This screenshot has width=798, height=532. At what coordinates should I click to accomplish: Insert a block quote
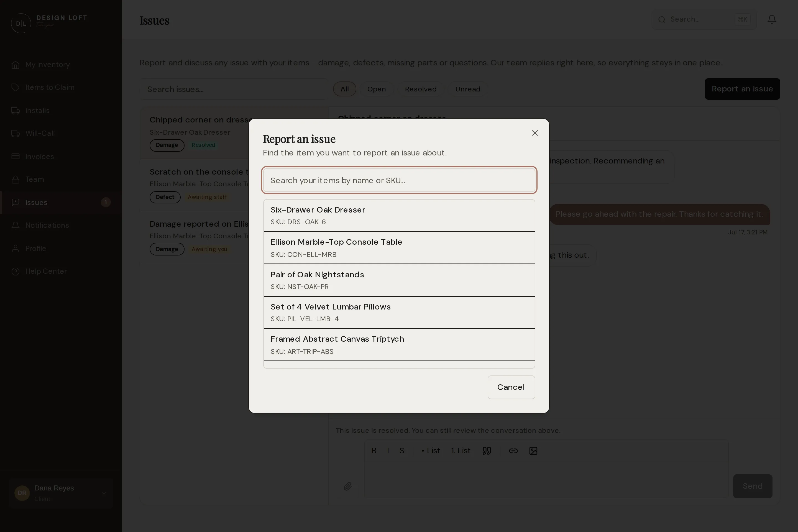coord(487,451)
